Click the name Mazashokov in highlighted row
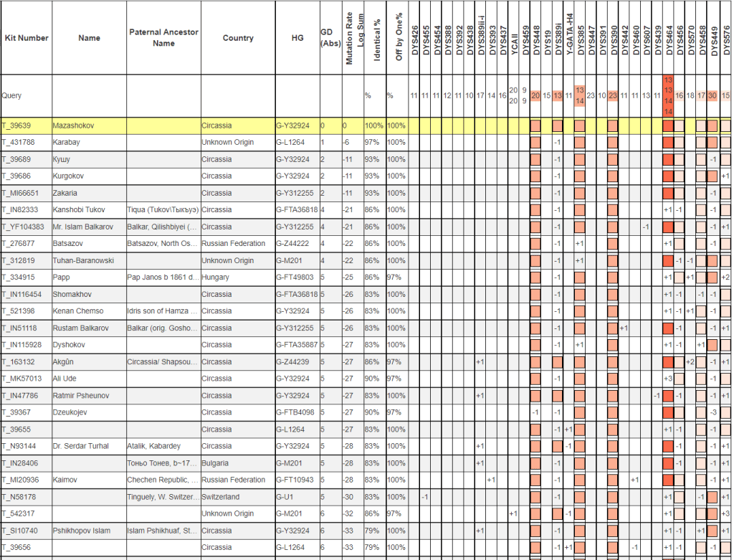Screen dimensions: 734x560 click(x=73, y=126)
